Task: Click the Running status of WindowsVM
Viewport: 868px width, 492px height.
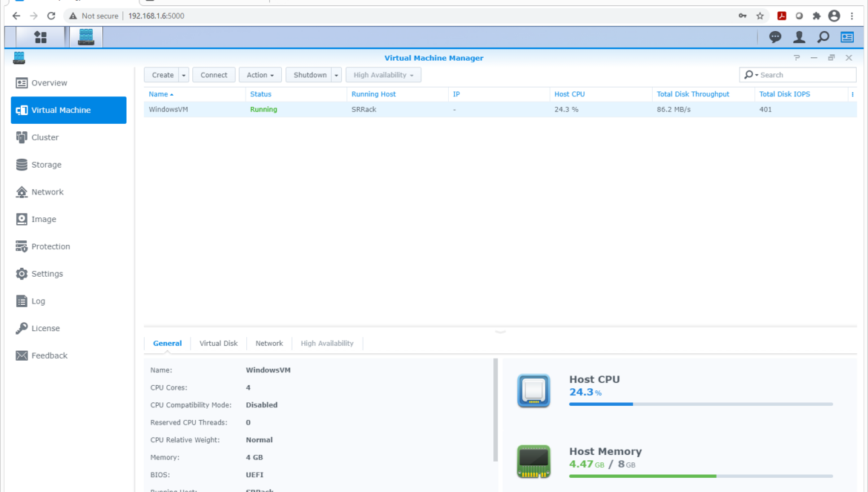Action: tap(263, 110)
